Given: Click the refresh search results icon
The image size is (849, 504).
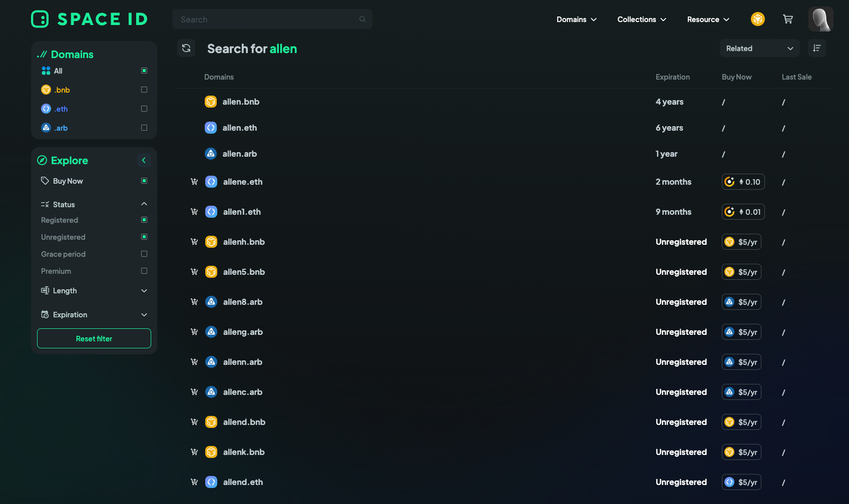Looking at the screenshot, I should (186, 48).
